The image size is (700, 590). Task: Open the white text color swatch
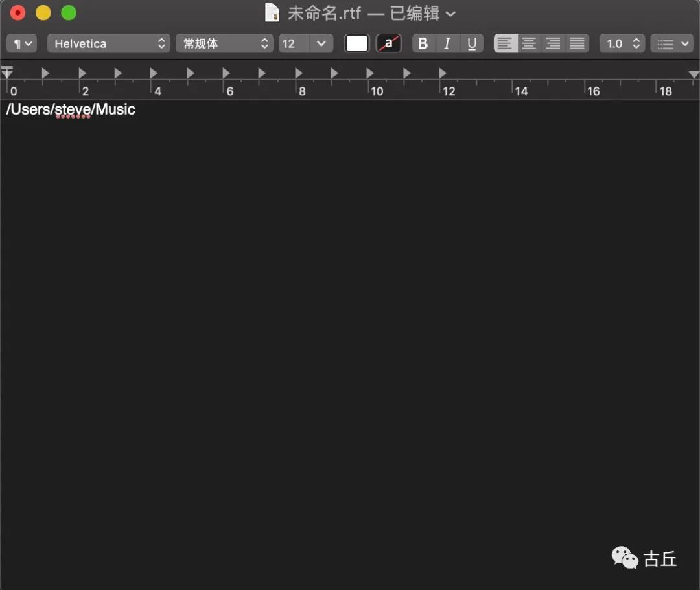pyautogui.click(x=356, y=43)
